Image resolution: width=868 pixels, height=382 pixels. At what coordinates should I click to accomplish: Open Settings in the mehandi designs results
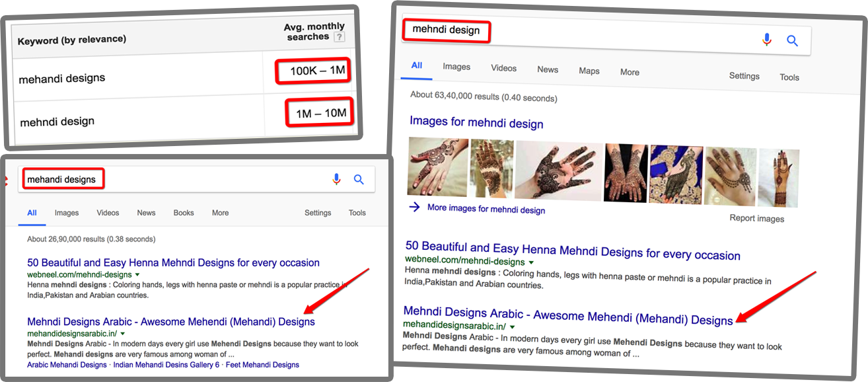coord(318,213)
